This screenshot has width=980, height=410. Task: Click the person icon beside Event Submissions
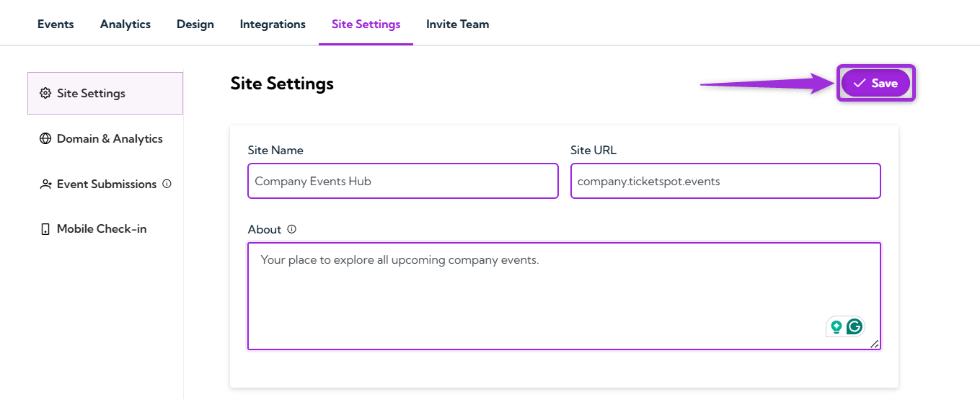45,184
